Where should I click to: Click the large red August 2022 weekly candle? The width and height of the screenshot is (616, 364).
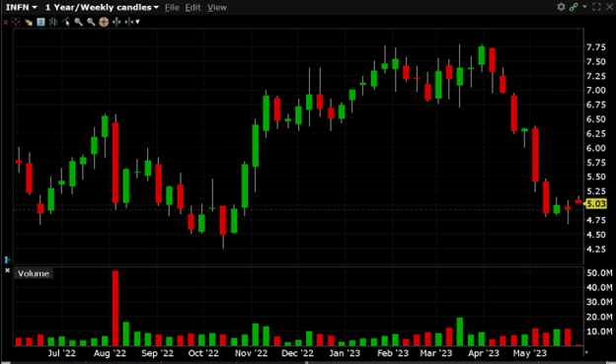pyautogui.click(x=115, y=163)
